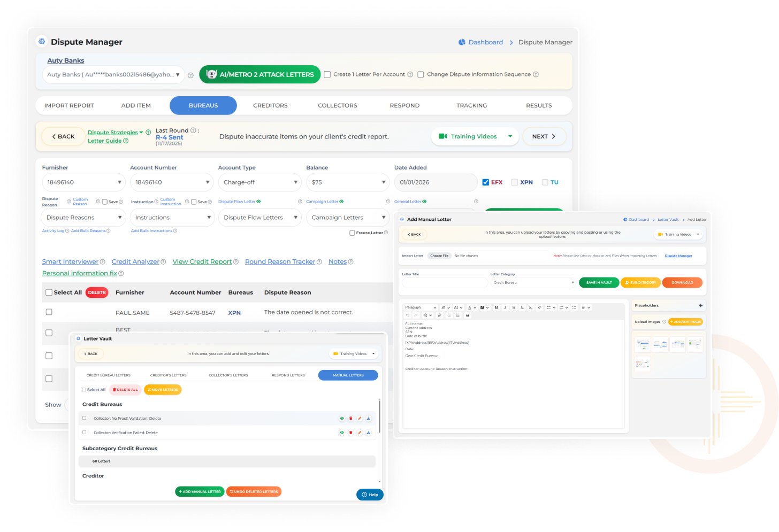Click the Letter Title input field

pos(444,283)
